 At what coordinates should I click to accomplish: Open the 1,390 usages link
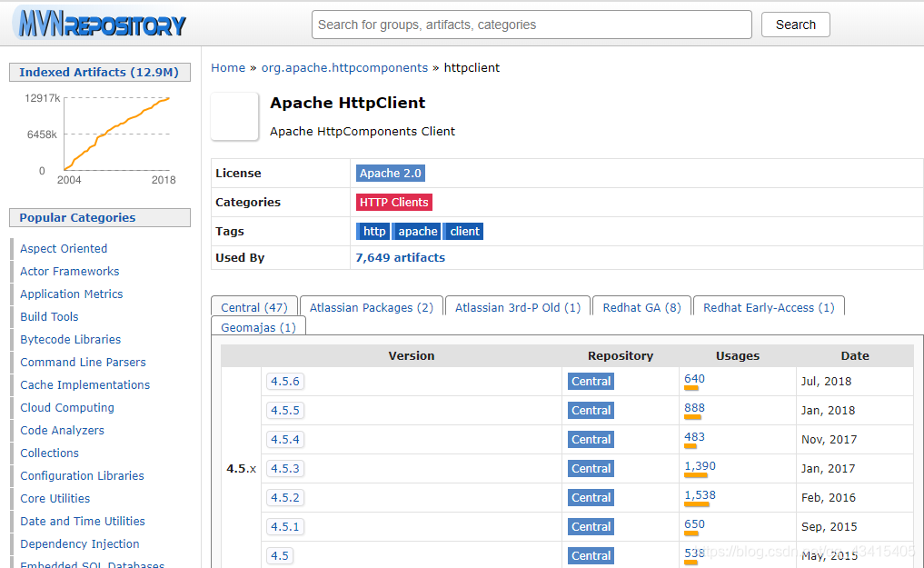[700, 466]
